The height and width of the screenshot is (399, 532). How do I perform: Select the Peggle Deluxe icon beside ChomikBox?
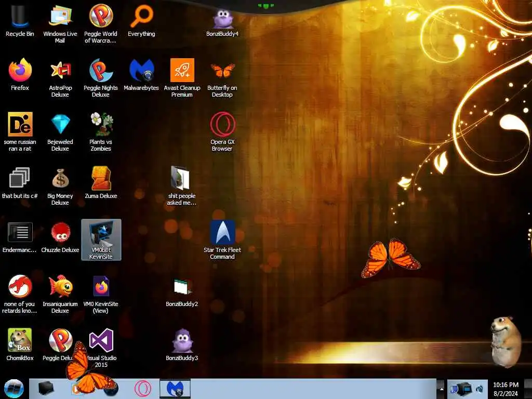(x=60, y=344)
